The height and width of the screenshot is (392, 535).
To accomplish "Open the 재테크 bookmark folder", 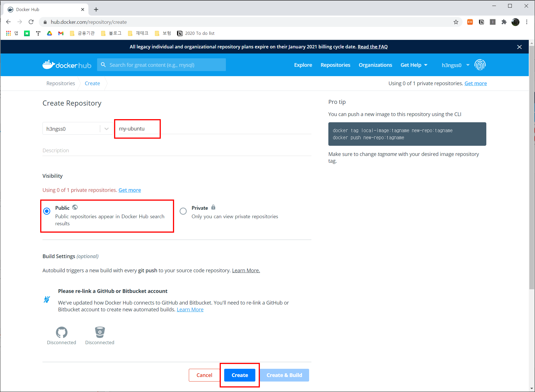I will [x=138, y=33].
